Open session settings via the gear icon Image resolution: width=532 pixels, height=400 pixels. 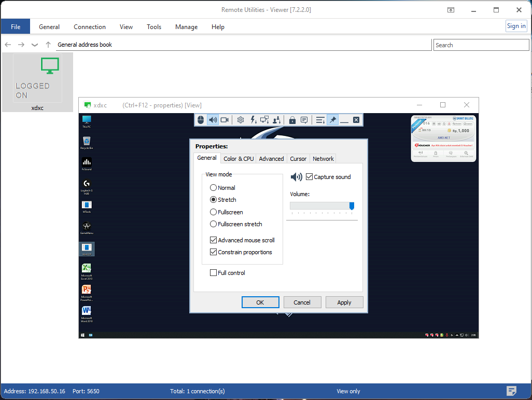point(241,120)
